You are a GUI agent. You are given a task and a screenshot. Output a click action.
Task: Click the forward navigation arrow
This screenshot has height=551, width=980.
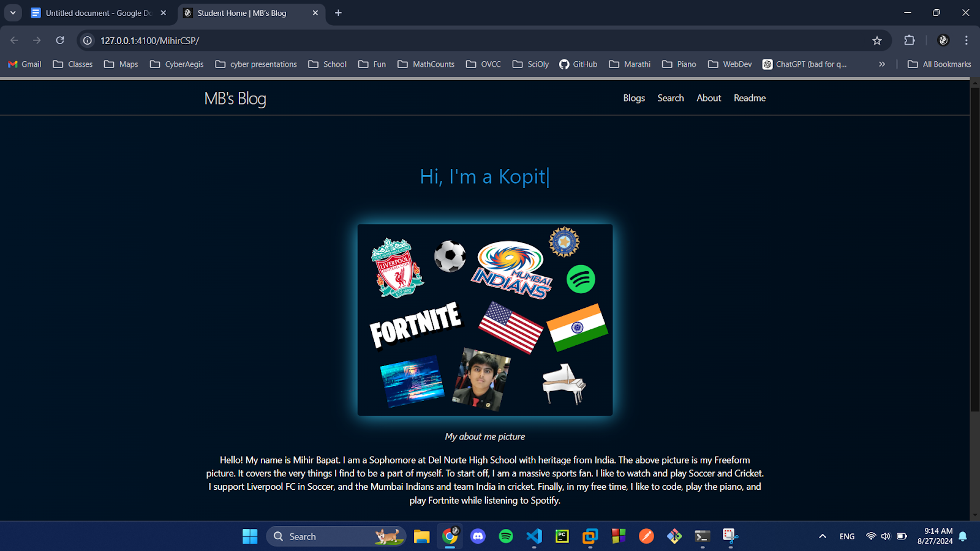point(37,40)
